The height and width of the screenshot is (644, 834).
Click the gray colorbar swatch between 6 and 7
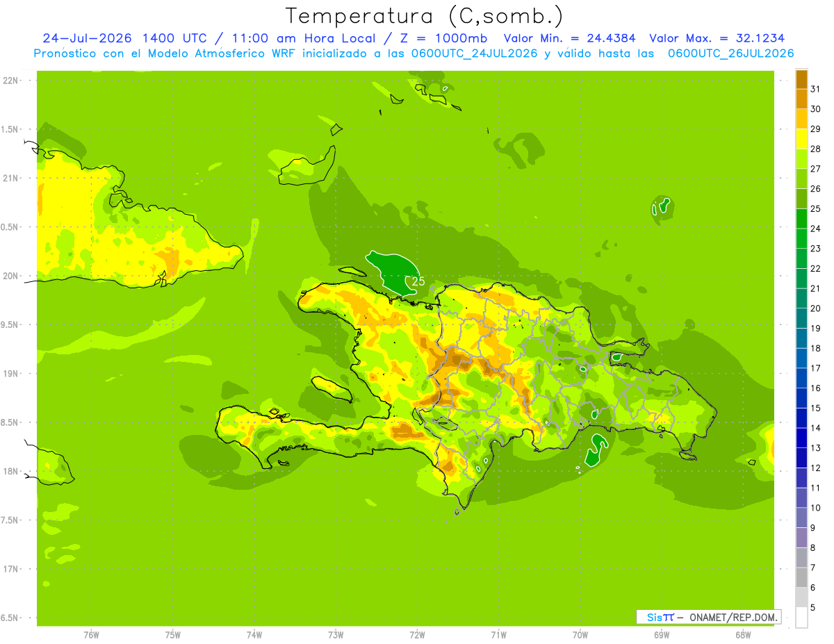(801, 577)
